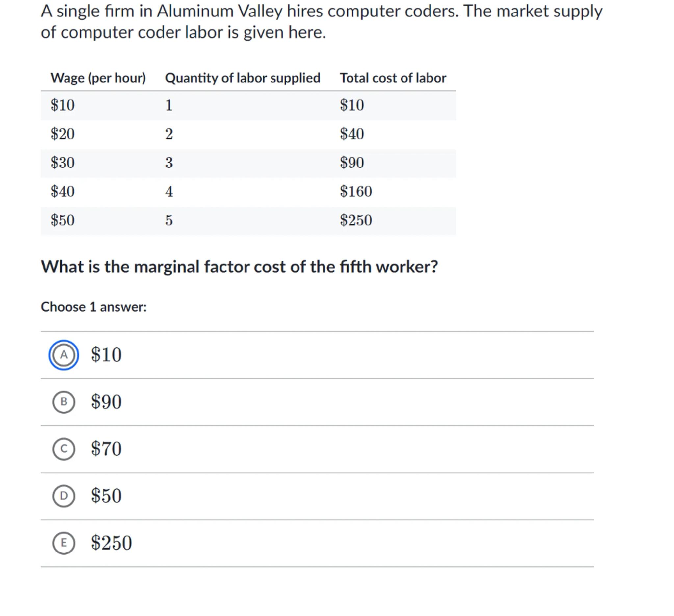The width and height of the screenshot is (674, 616).
Task: Choose radio option C for $70
Action: (x=64, y=449)
